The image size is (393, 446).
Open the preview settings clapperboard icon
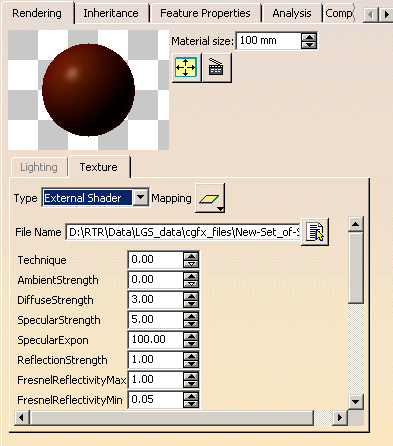click(x=216, y=67)
